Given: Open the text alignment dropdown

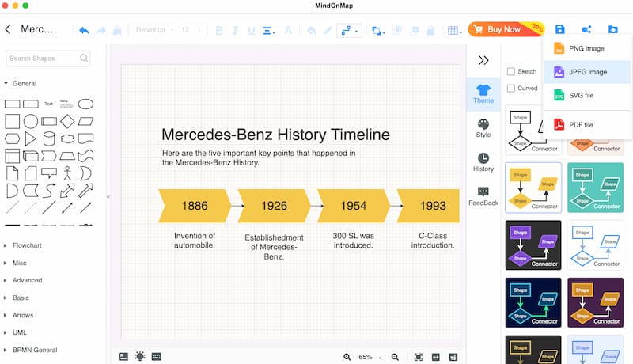Looking at the screenshot, I should pyautogui.click(x=269, y=30).
